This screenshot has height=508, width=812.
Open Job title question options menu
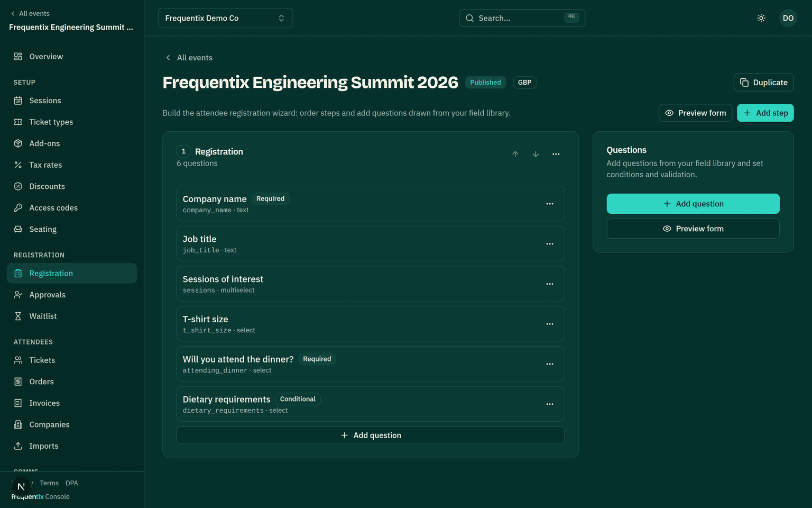(x=550, y=244)
